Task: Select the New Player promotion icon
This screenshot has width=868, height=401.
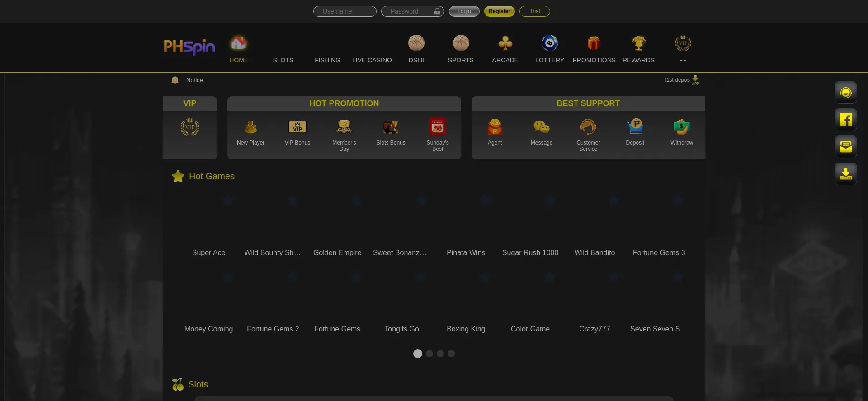Action: (250, 127)
